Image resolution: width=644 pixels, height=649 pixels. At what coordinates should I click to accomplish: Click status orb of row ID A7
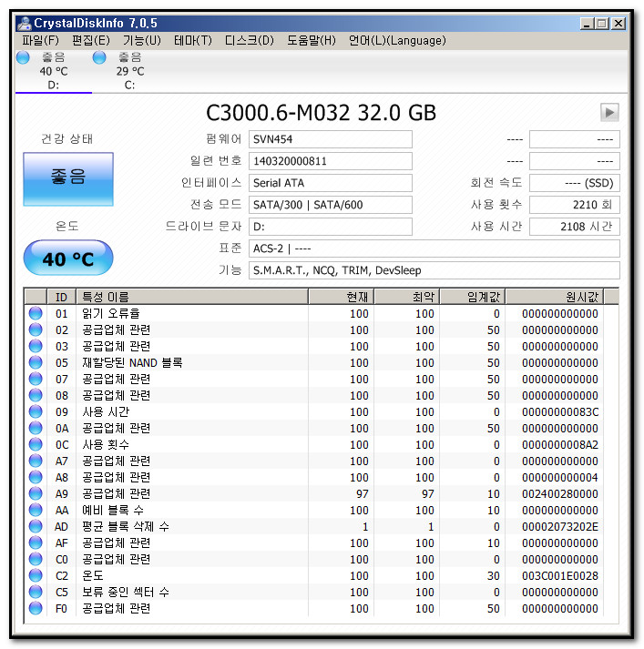click(x=36, y=461)
